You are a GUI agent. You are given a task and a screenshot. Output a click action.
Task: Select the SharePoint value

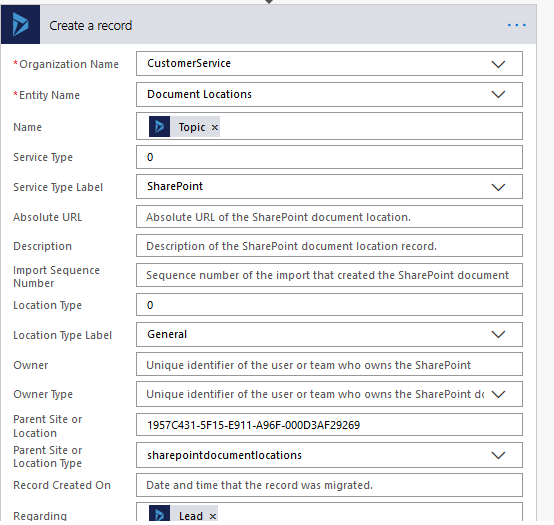[175, 186]
